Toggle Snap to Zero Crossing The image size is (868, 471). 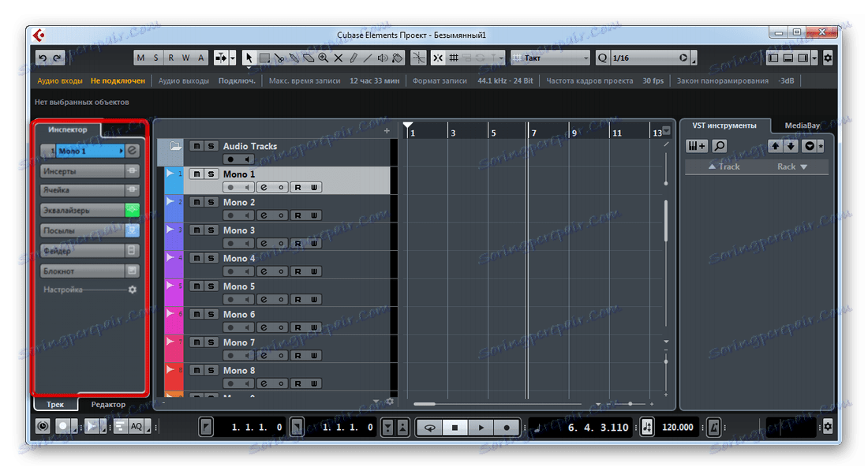pyautogui.click(x=418, y=58)
